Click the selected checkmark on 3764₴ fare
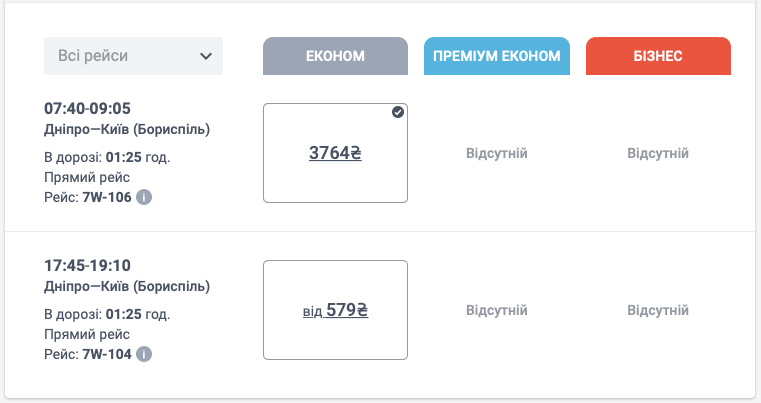 (397, 112)
